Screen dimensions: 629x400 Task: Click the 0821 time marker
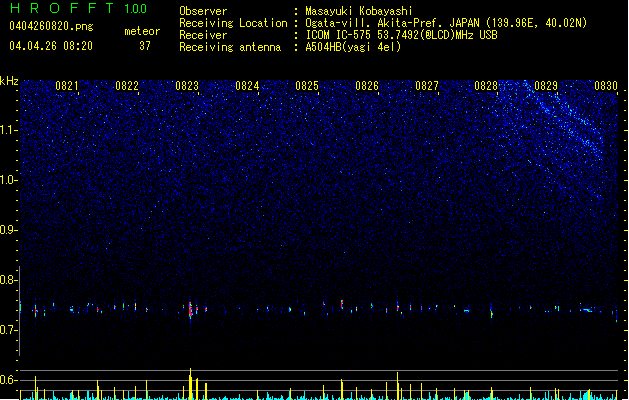point(67,86)
